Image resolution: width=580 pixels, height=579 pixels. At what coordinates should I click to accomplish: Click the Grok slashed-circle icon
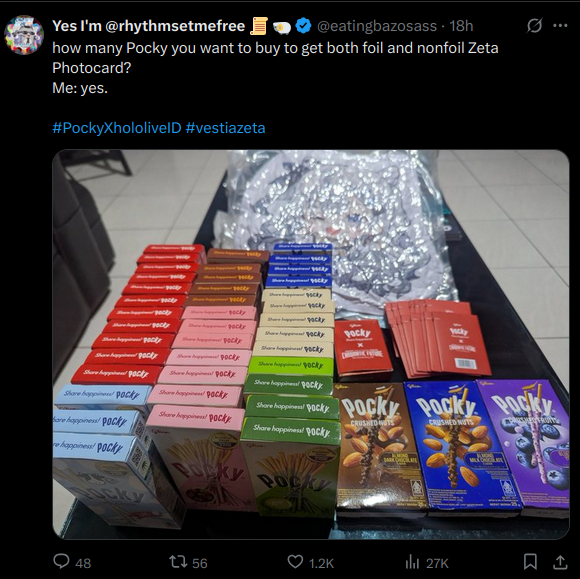pyautogui.click(x=535, y=26)
